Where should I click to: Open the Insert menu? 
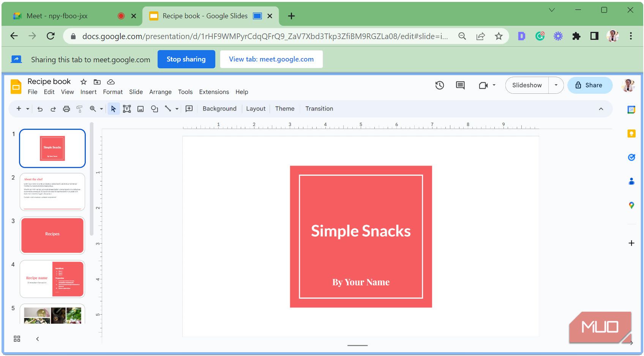(x=88, y=92)
